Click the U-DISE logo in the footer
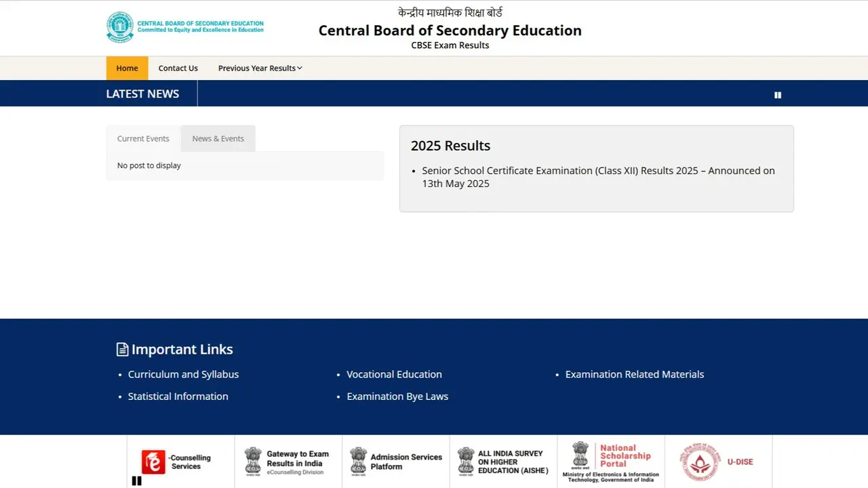This screenshot has height=488, width=868. tap(717, 462)
